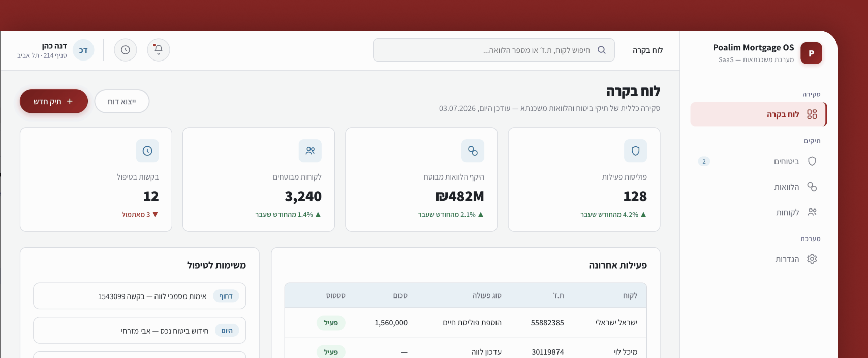The image size is (868, 358).
Task: Click the תיק חדש button
Action: click(54, 101)
